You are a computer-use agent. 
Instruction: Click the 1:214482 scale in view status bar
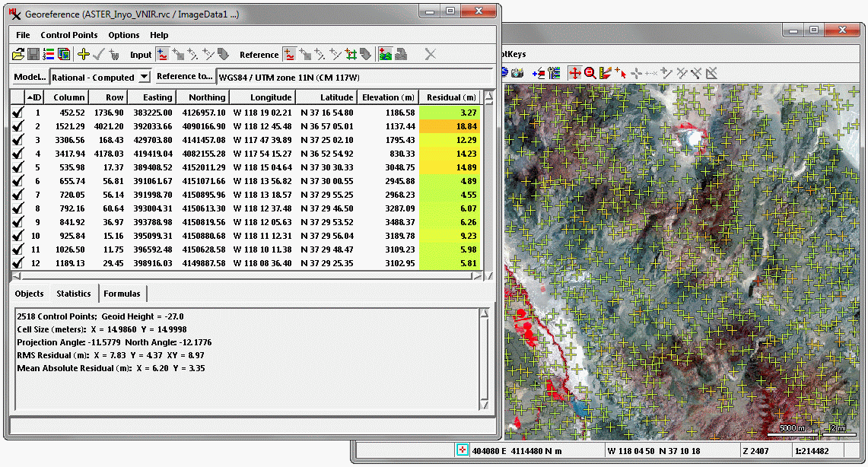(x=812, y=450)
